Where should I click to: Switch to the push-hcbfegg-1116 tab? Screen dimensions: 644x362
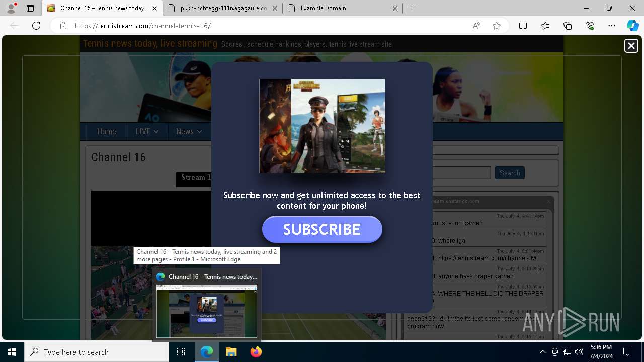tap(224, 8)
